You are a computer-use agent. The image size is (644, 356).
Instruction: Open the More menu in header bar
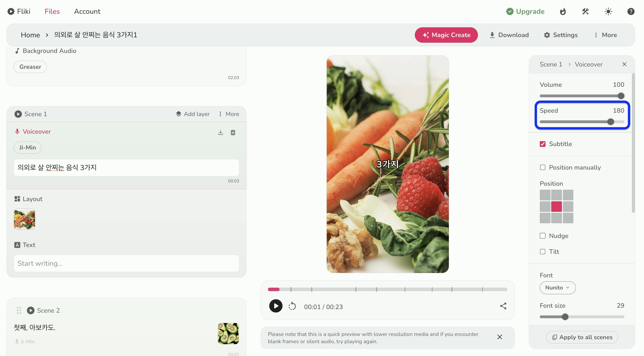click(606, 35)
